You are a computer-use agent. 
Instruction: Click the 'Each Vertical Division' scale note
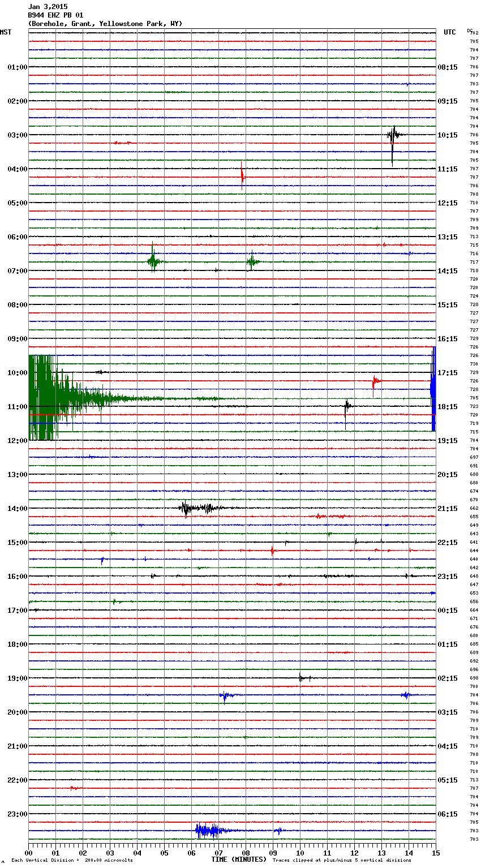click(72, 861)
